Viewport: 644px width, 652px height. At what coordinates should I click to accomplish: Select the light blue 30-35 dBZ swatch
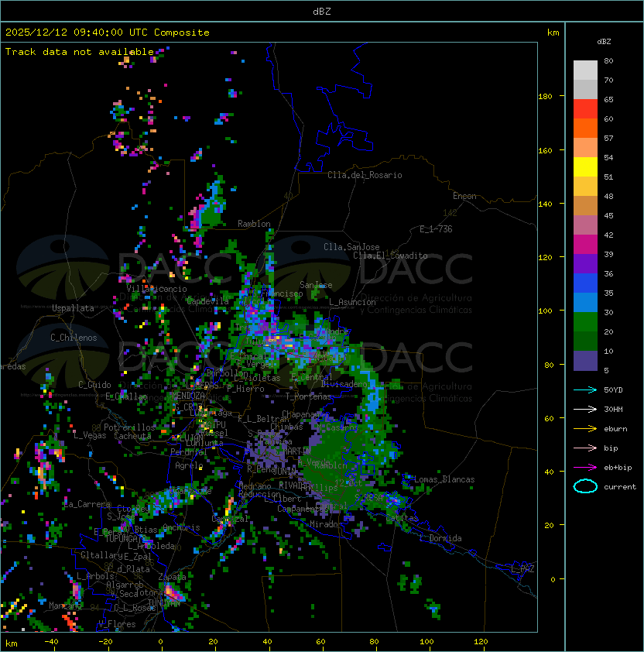[x=585, y=302]
